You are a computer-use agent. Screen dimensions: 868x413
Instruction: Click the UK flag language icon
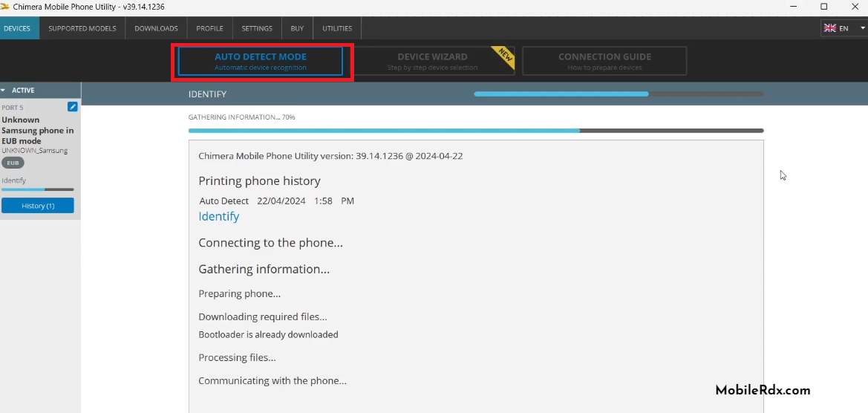830,28
